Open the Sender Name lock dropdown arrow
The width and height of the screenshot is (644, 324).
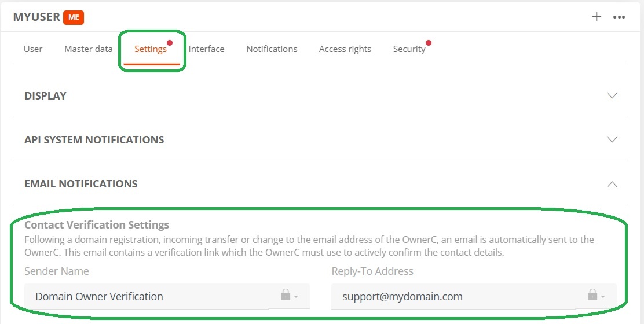tap(296, 297)
